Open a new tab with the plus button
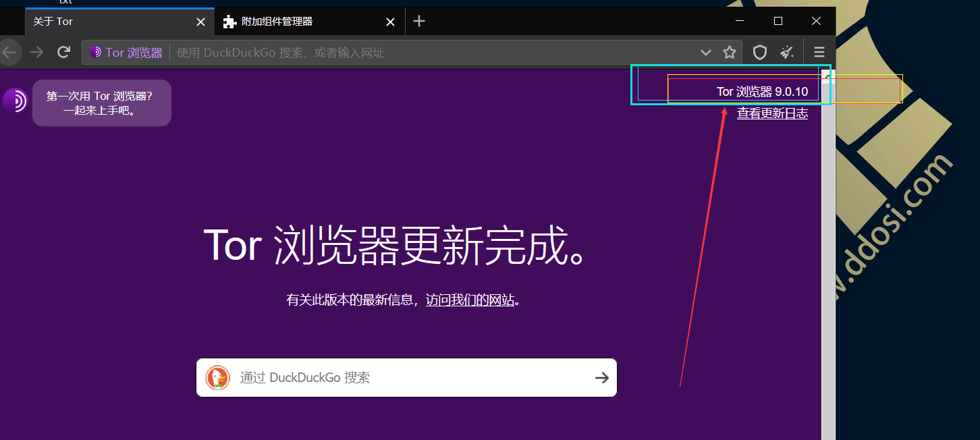 [419, 21]
